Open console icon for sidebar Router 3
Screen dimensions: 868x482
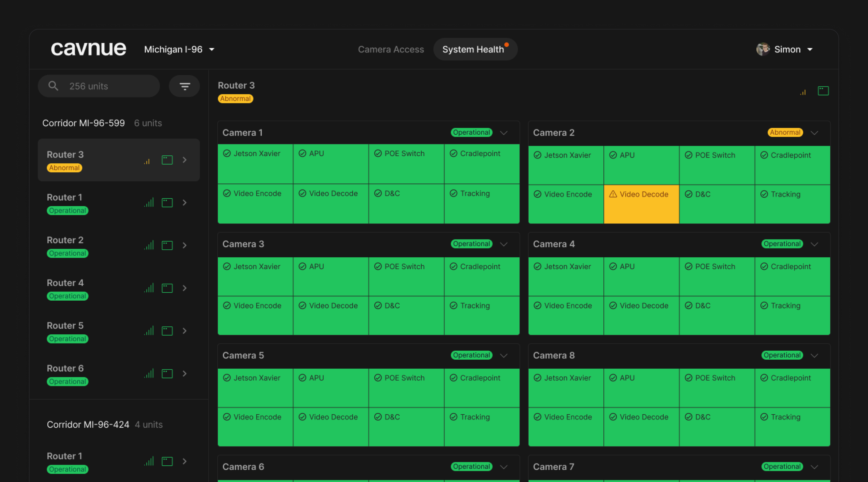pos(167,160)
